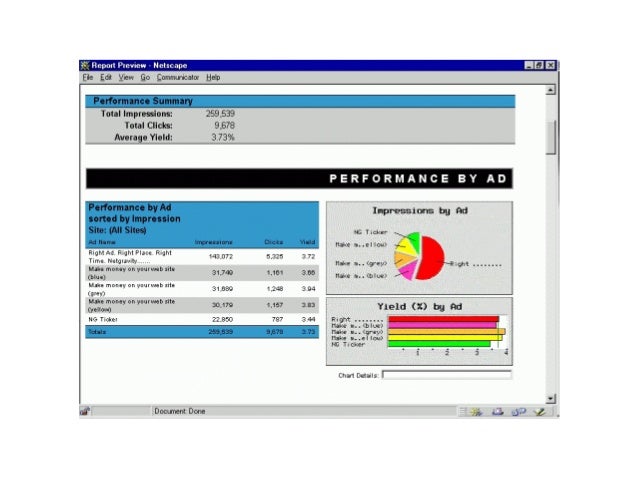Click the security padlock icon in status bar
Screen dimensions: 638x479
coord(85,411)
